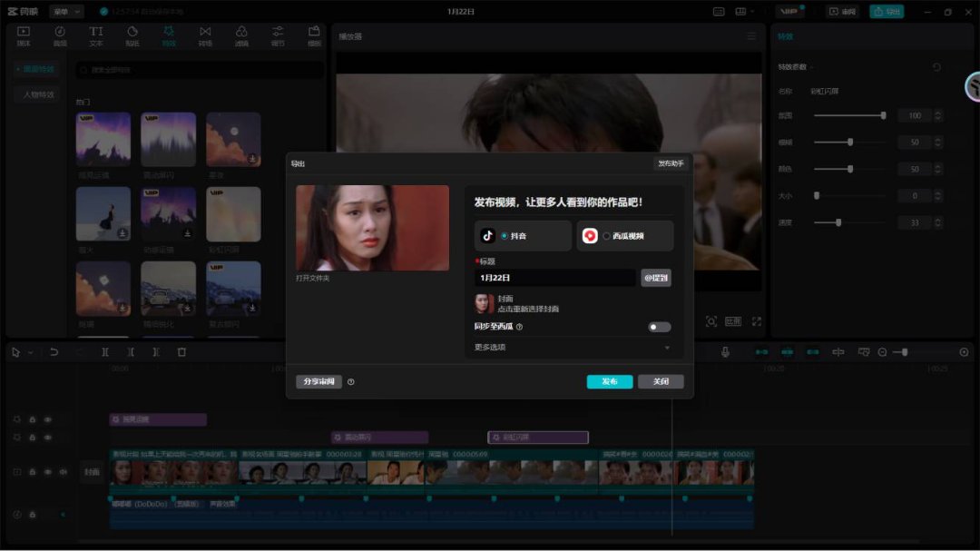Viewport: 980px width, 551px height.
Task: Click the help icon beside 分享审阅
Action: click(x=351, y=382)
